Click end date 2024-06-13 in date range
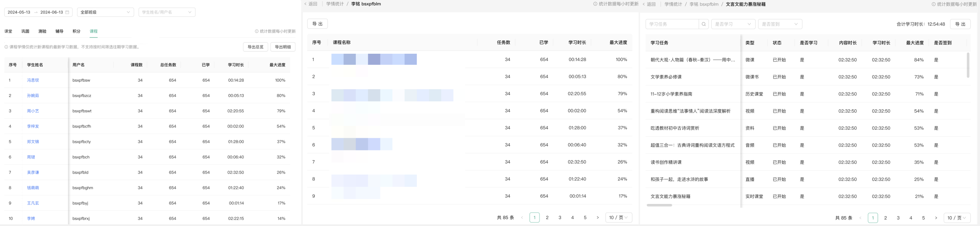Viewport: 980px width, 226px height. [x=52, y=12]
